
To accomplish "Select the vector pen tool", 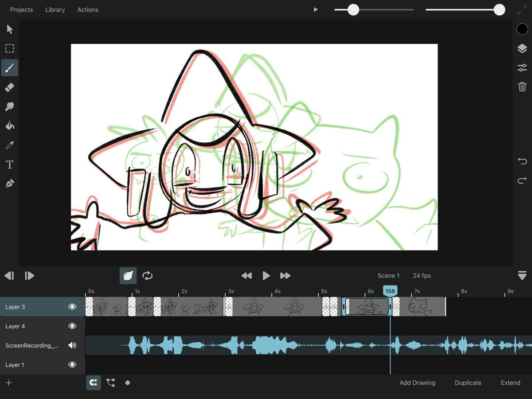I will (x=10, y=184).
